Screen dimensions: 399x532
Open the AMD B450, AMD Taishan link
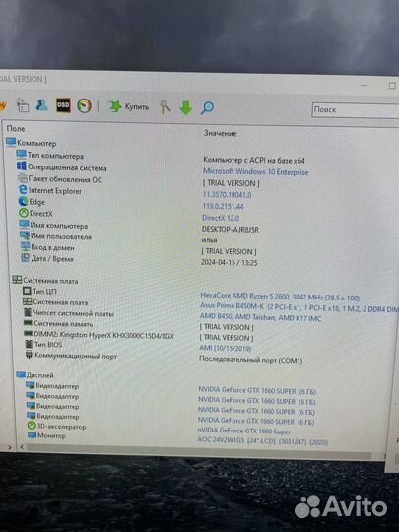tap(260, 317)
